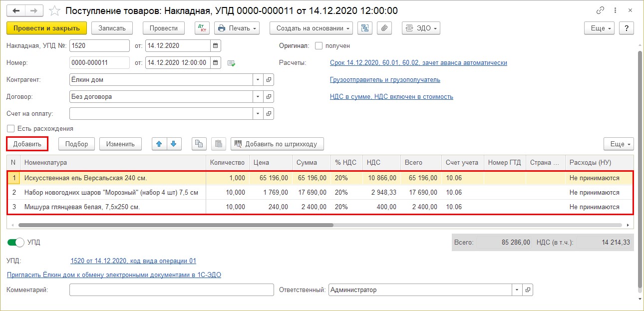Viewport: 644px width, 311px height.
Task: Click the Изменить button
Action: tap(120, 144)
